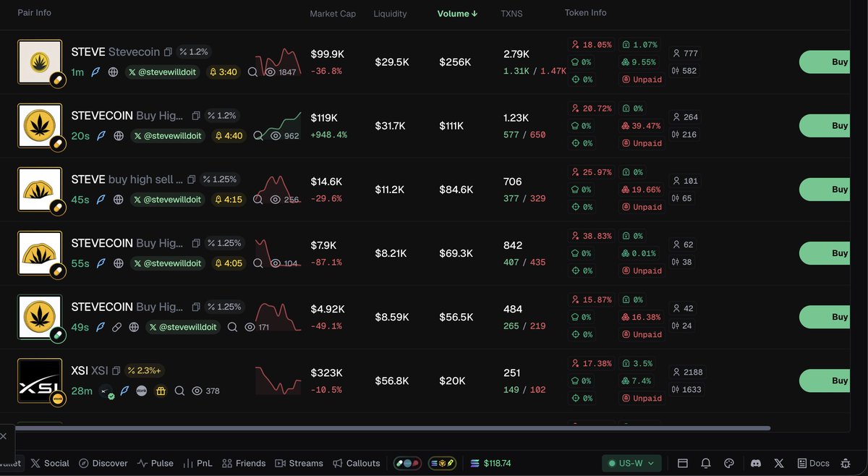
Task: Open @stevewilldoit link in the 1m STEVE row
Action: pos(163,72)
